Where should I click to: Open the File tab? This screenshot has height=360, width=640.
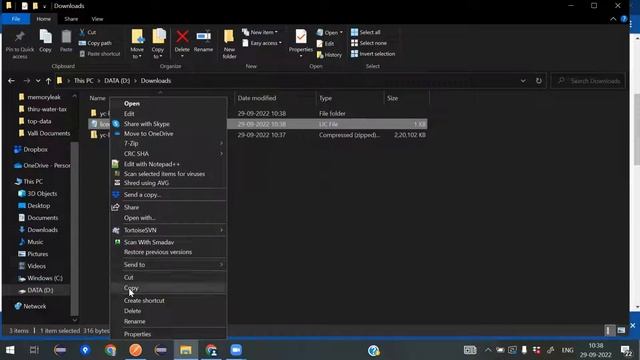(16, 19)
